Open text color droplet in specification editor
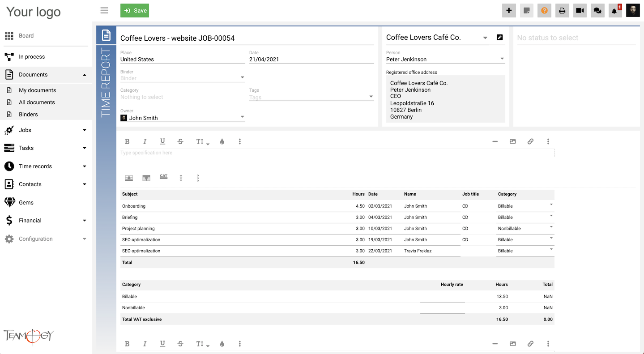The height and width of the screenshot is (354, 644). click(x=222, y=141)
